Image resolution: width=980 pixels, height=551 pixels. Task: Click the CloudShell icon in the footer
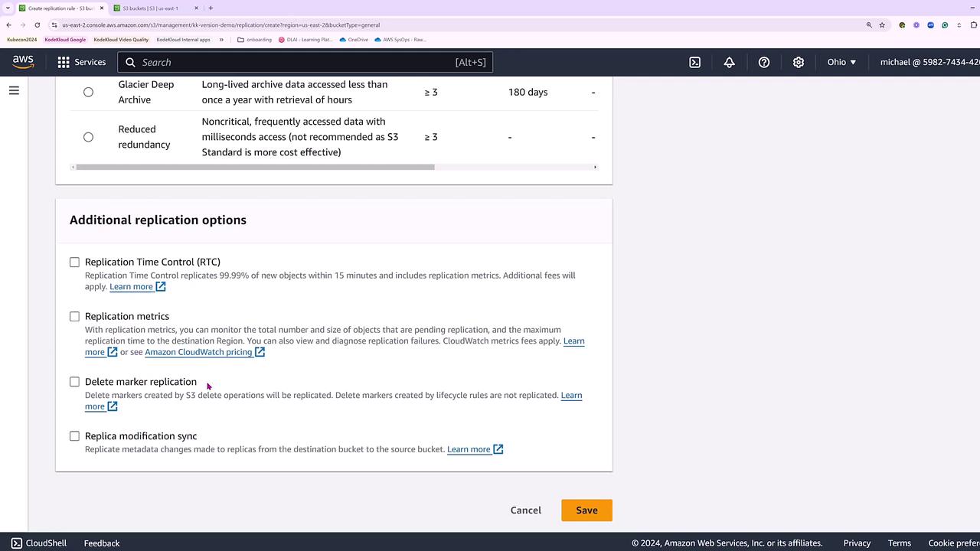[16, 543]
